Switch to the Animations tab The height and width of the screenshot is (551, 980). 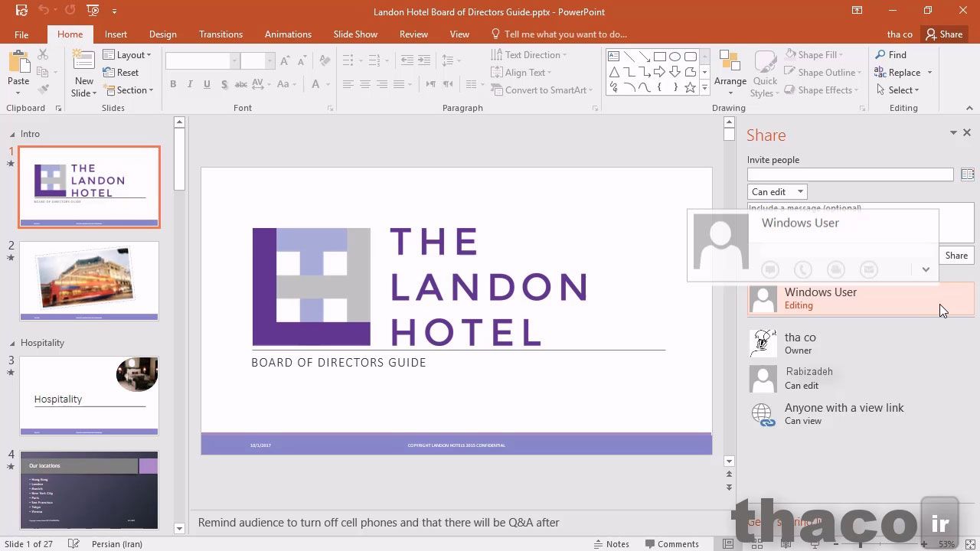tap(288, 34)
